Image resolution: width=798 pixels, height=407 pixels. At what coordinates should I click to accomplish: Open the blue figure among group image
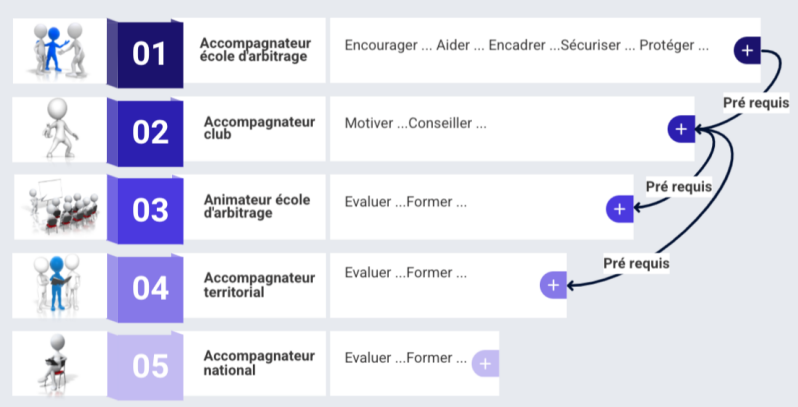click(58, 286)
